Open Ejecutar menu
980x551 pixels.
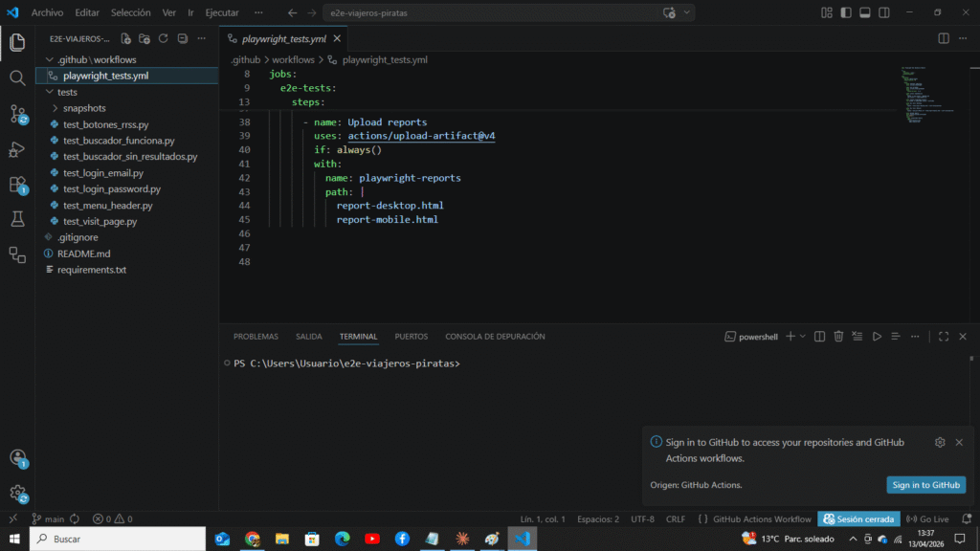(222, 12)
